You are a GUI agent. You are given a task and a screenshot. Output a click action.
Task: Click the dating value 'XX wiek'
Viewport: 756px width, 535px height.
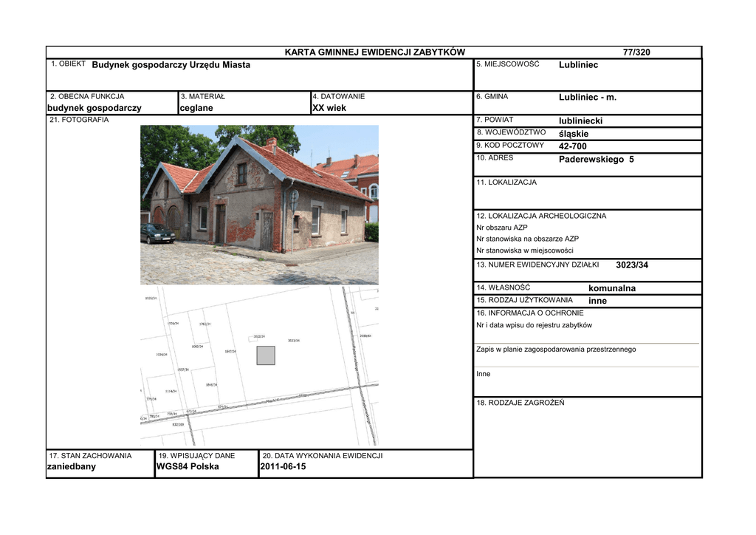(329, 108)
